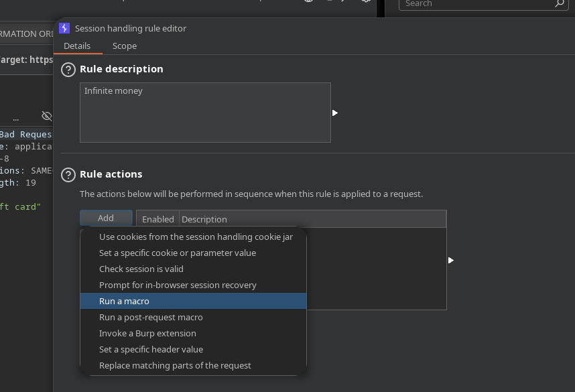
Task: Click the ellipsis icon beside the eye icon
Action: pyautogui.click(x=15, y=117)
